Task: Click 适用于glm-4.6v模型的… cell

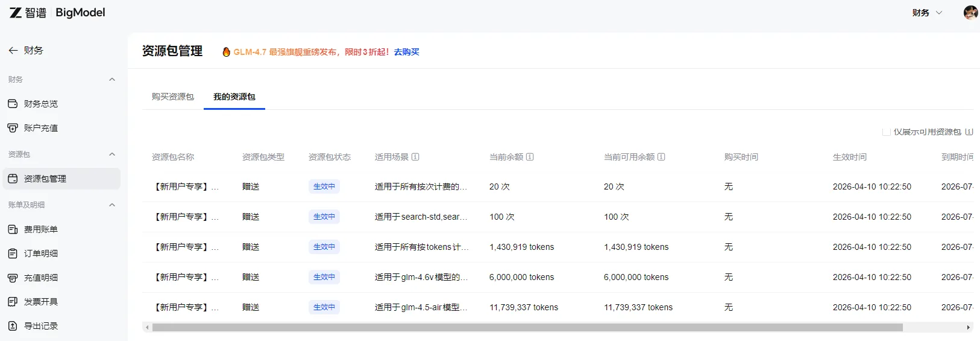Action: 421,277
